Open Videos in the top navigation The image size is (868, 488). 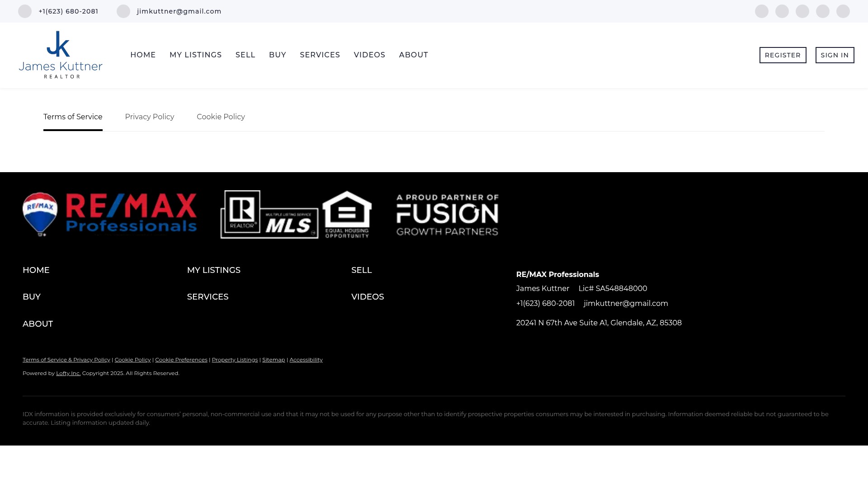point(369,55)
